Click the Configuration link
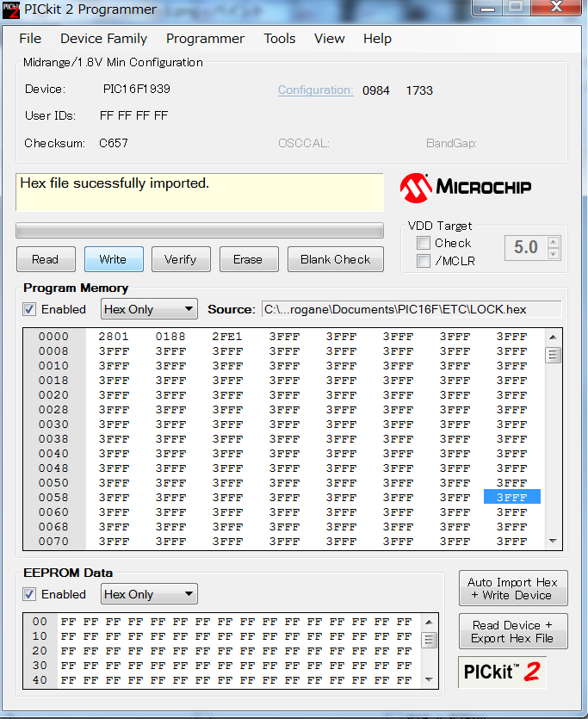 [316, 90]
